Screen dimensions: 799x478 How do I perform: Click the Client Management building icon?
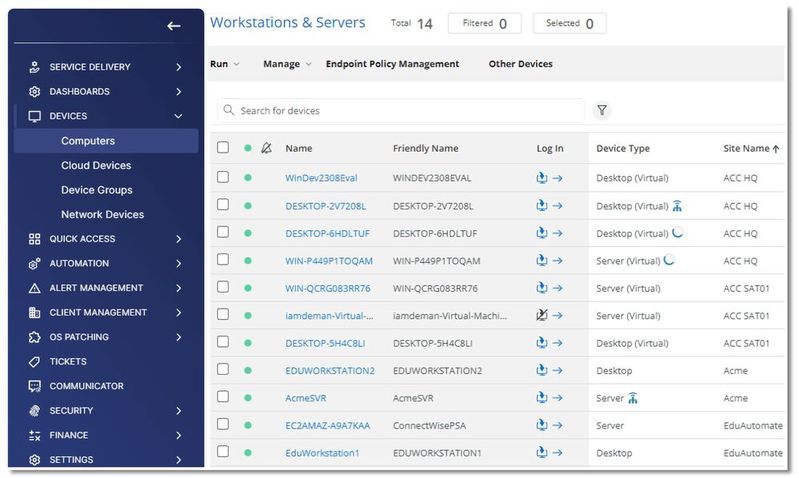(x=34, y=312)
